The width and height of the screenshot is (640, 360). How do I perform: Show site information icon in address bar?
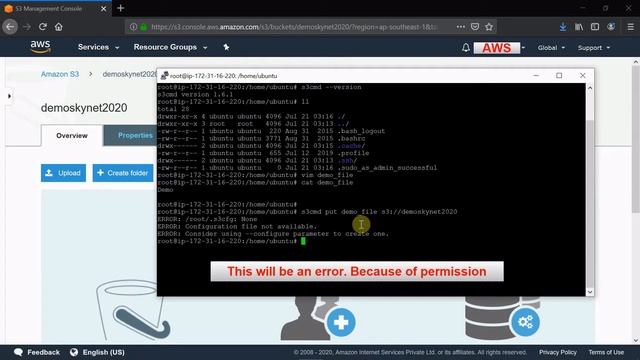click(133, 27)
